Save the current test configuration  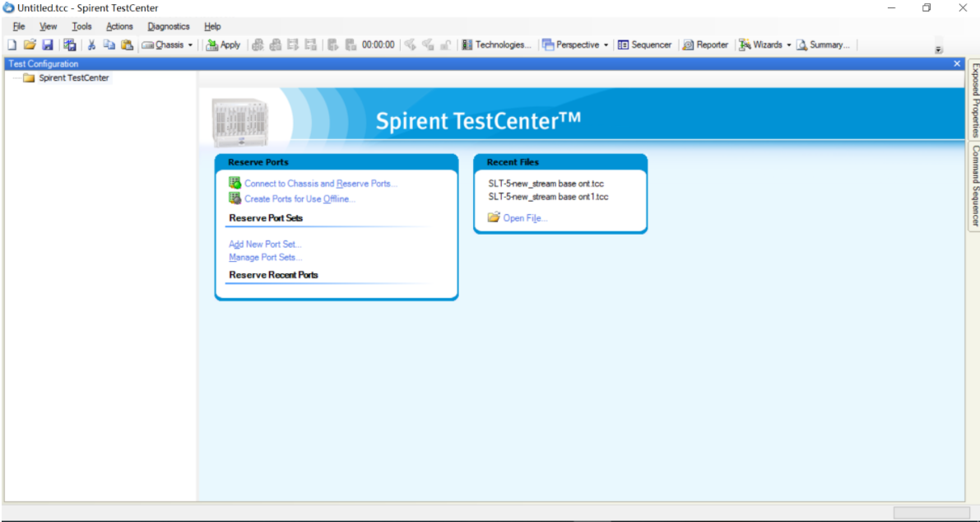click(48, 44)
